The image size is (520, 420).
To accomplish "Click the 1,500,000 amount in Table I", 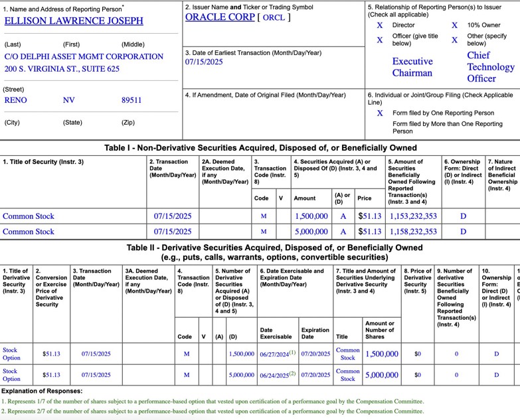I will [311, 216].
